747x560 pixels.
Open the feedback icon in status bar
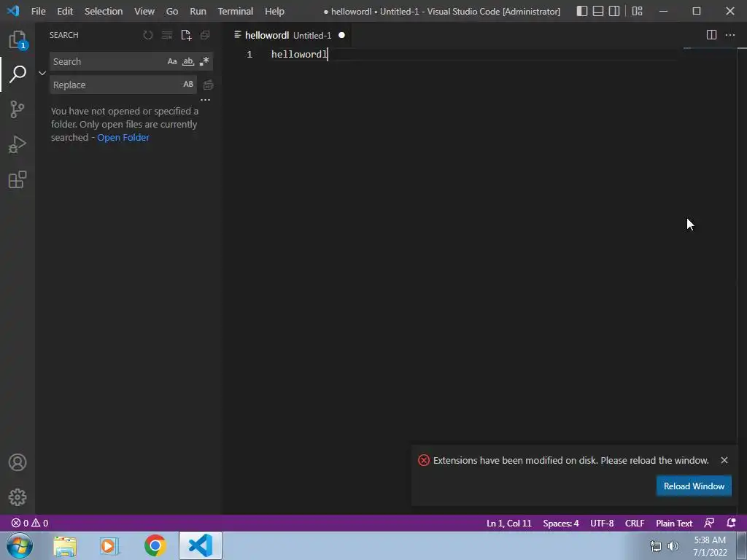click(x=709, y=523)
